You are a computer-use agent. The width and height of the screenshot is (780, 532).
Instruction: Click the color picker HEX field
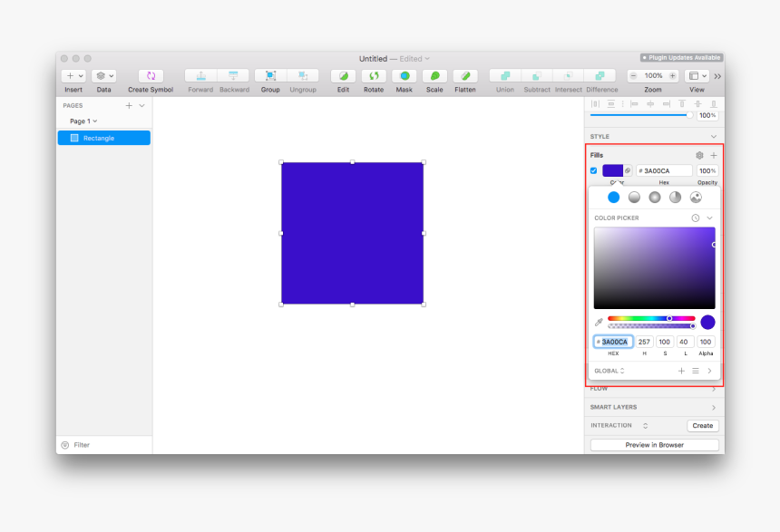(x=613, y=342)
